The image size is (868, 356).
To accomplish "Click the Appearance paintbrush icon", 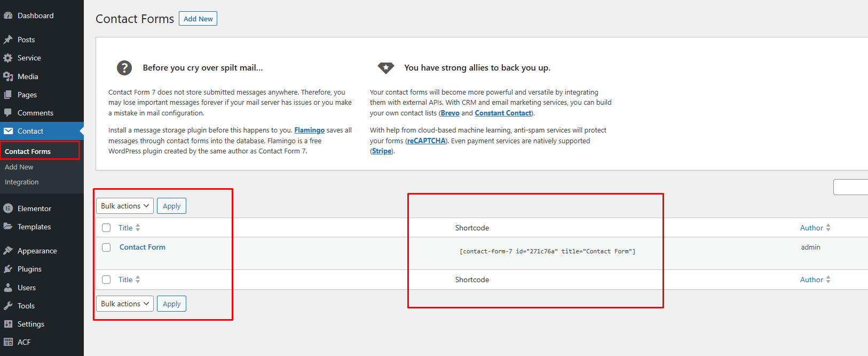I will click(8, 251).
